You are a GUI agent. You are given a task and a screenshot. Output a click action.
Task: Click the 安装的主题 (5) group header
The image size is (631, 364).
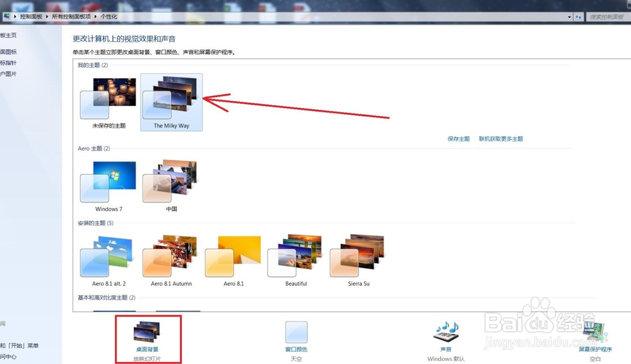[x=96, y=223]
